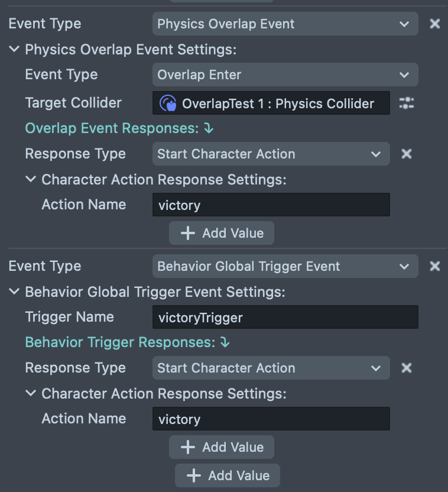Open the Physics Overlap Event type dropdown
The image size is (448, 492).
pos(285,24)
